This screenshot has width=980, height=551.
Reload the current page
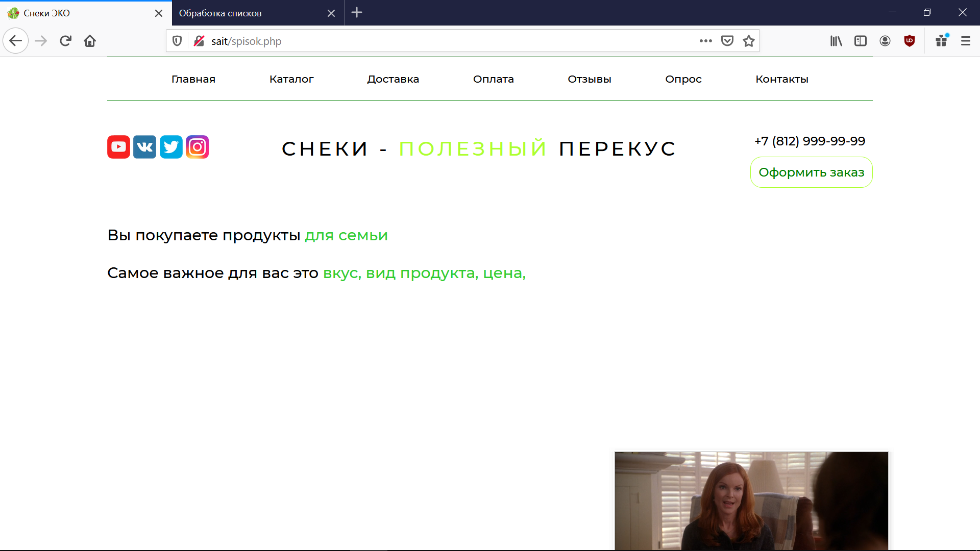click(65, 41)
